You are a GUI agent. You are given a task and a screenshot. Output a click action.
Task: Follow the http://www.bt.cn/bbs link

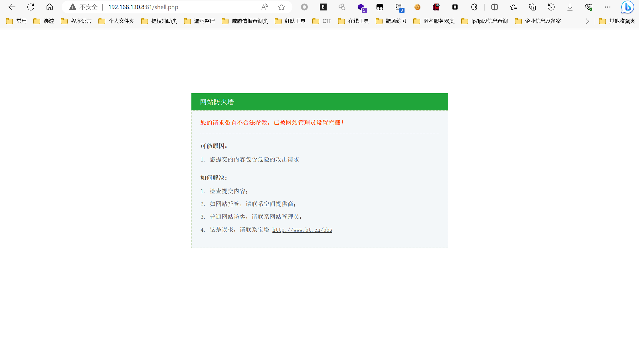coord(302,230)
